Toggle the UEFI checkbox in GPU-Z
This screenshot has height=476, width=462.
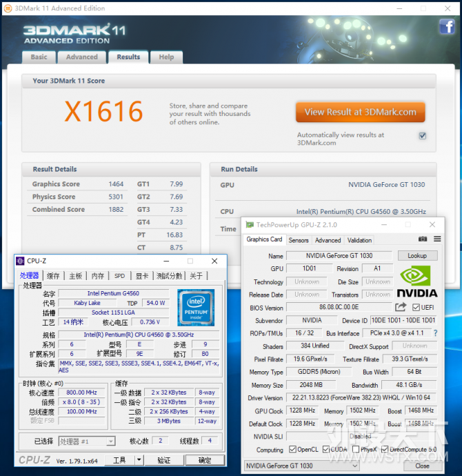tap(416, 307)
